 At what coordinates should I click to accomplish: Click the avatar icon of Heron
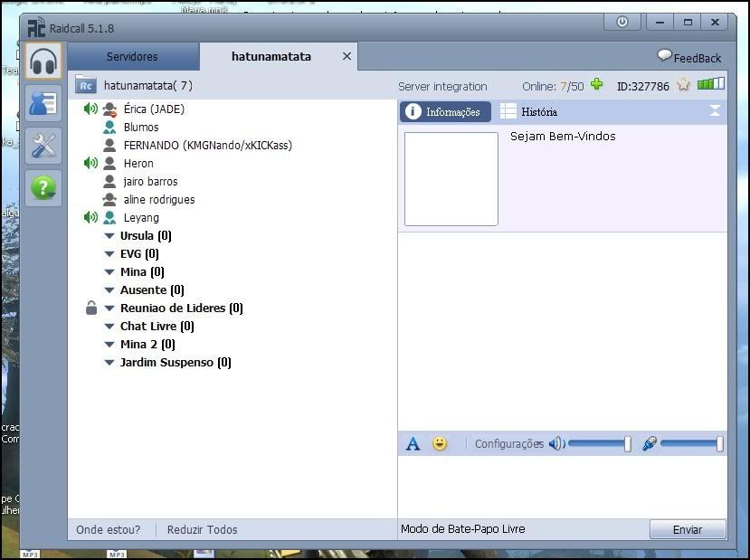click(109, 163)
